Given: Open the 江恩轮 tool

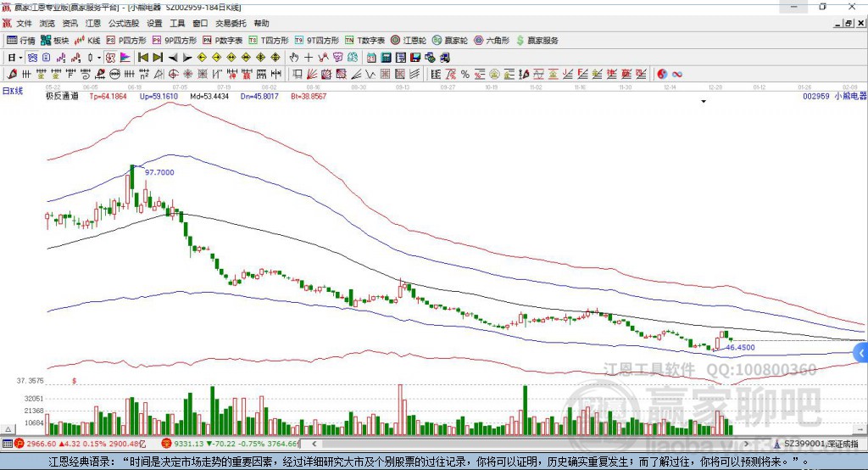Looking at the screenshot, I should (x=409, y=41).
